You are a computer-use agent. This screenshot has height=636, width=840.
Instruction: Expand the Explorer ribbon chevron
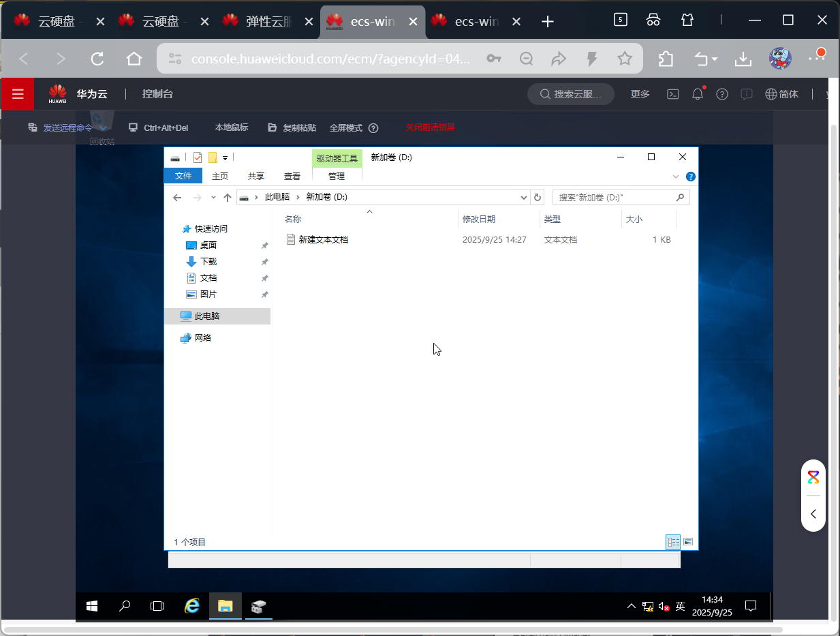click(x=676, y=177)
